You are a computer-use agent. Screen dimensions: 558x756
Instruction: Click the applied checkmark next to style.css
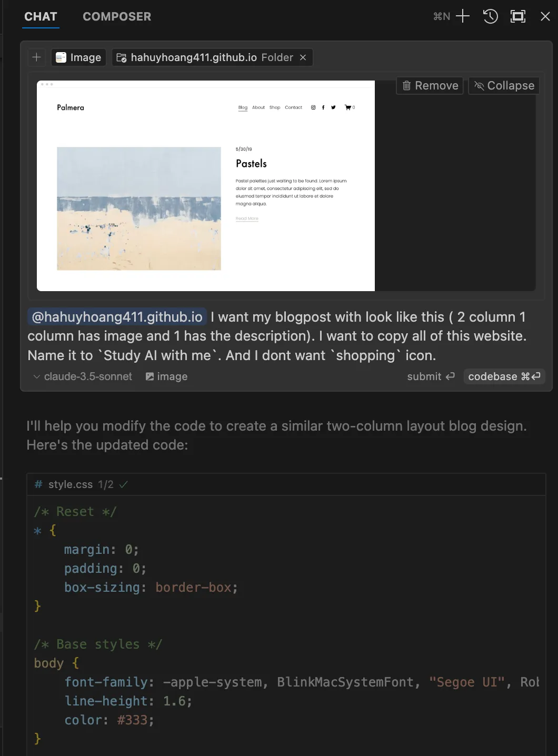[x=124, y=484]
